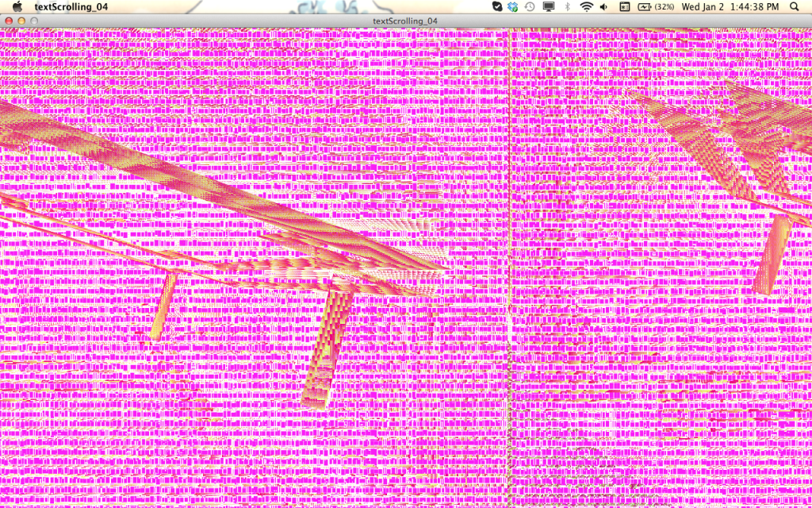
Task: Click the battery icon in the menu bar
Action: pos(644,6)
